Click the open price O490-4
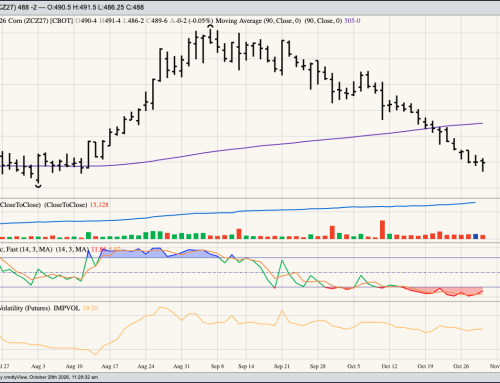The width and height of the screenshot is (500, 383). click(x=86, y=21)
